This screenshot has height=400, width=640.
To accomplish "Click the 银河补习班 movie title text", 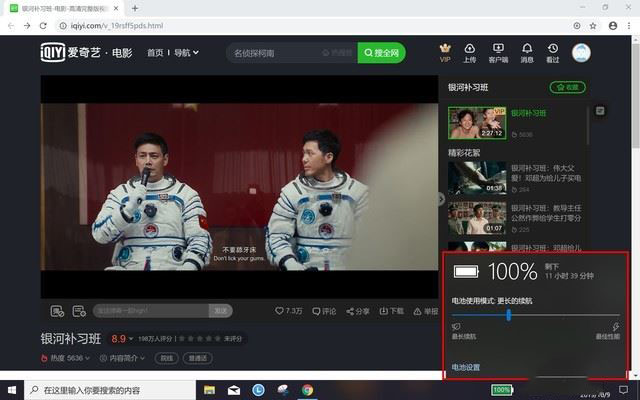I will point(71,338).
